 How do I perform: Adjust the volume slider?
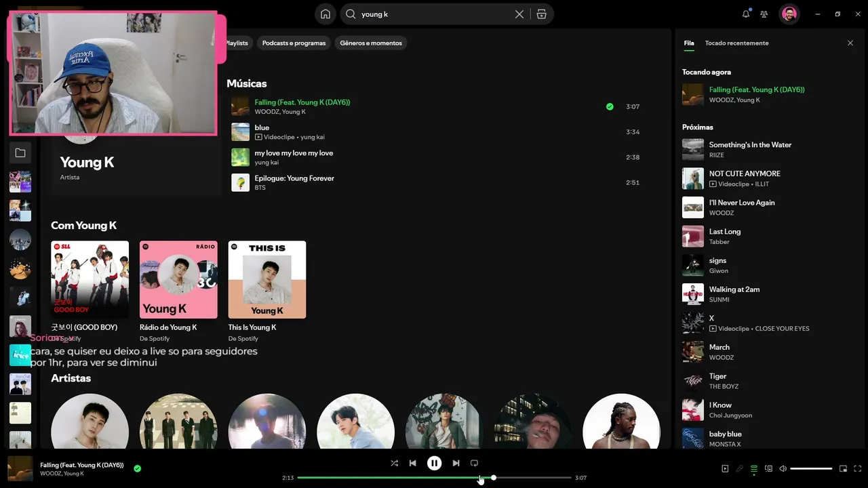[811, 468]
